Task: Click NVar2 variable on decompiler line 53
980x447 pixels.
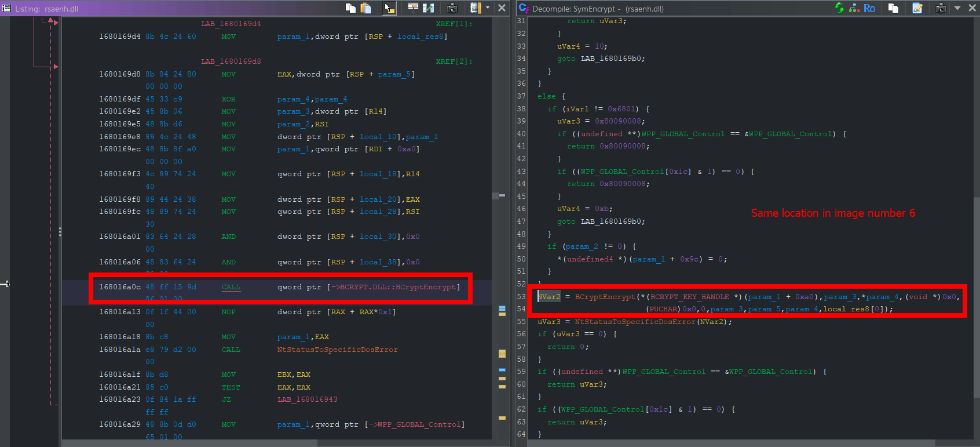Action: click(549, 297)
